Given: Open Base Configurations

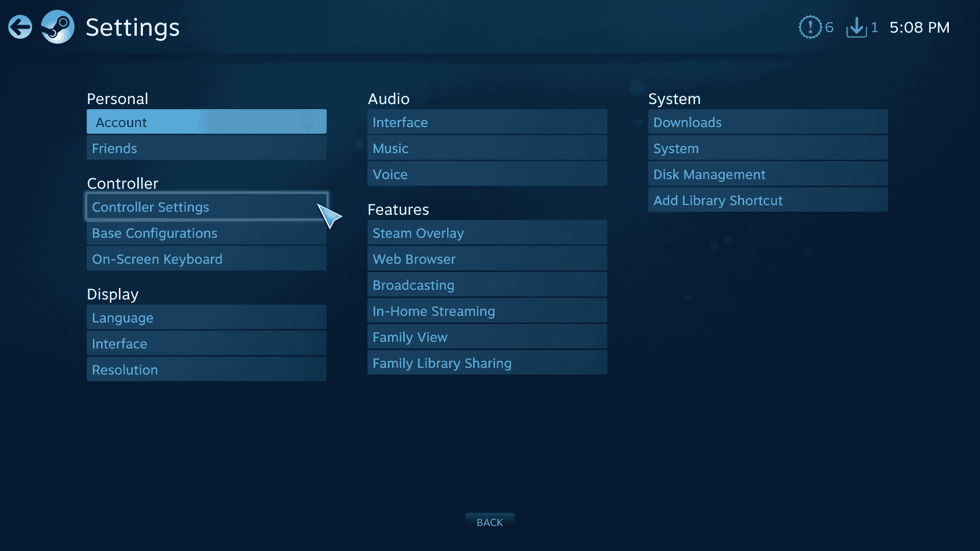Looking at the screenshot, I should pos(207,233).
